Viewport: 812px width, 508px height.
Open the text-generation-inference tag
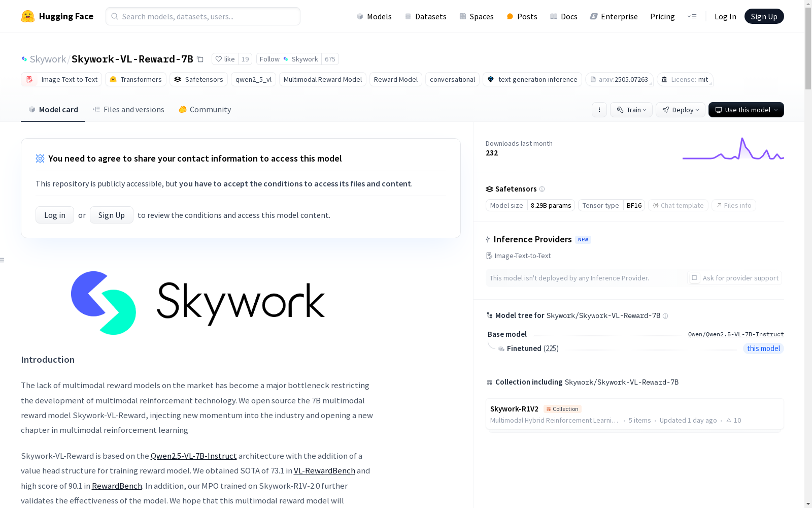532,79
